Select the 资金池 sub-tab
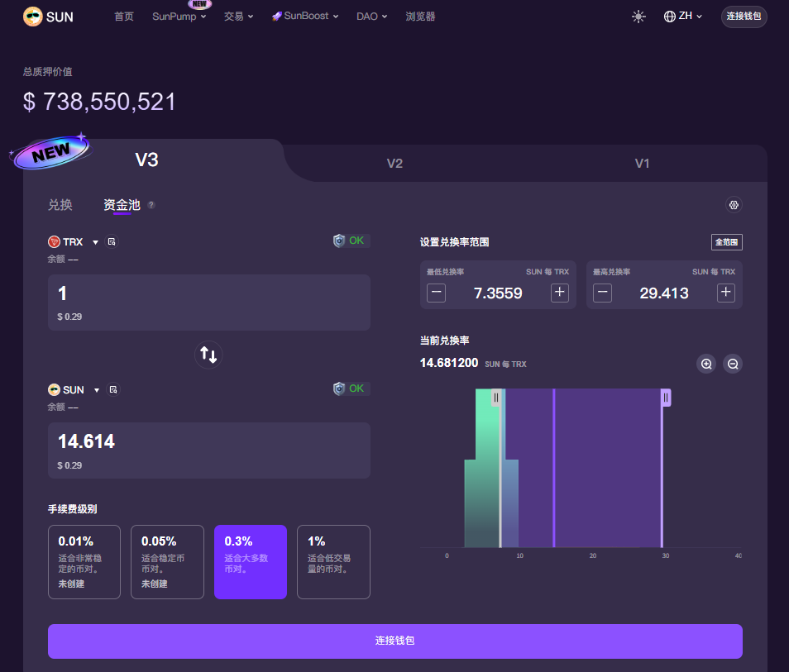789x672 pixels. tap(122, 205)
